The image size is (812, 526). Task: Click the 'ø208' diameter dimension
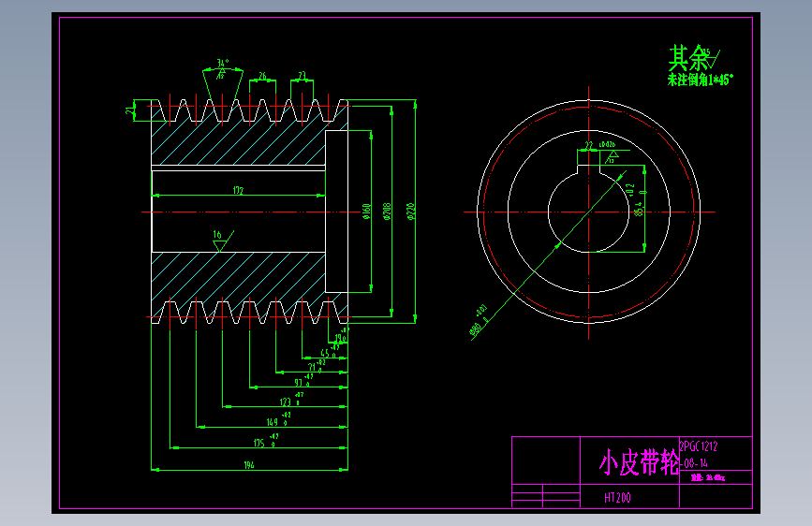click(387, 212)
